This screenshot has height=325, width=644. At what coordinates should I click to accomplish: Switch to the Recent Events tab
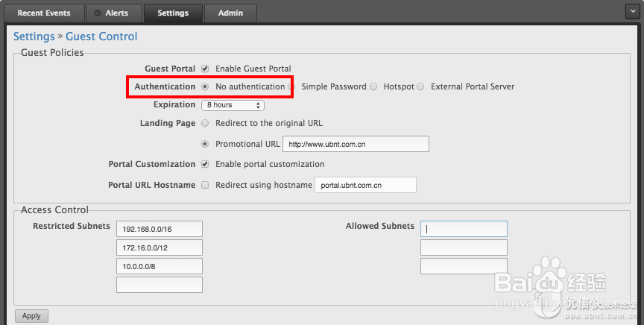(44, 13)
